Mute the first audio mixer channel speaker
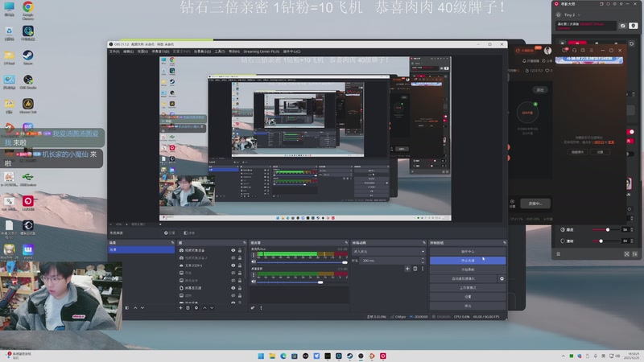 click(x=254, y=262)
